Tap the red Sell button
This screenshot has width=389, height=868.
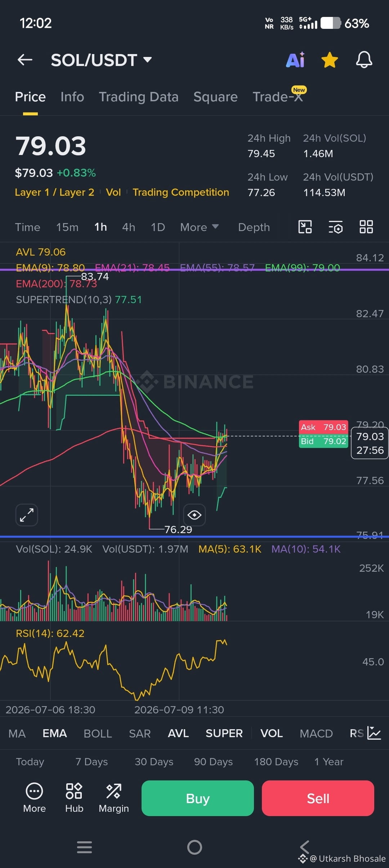pos(318,798)
